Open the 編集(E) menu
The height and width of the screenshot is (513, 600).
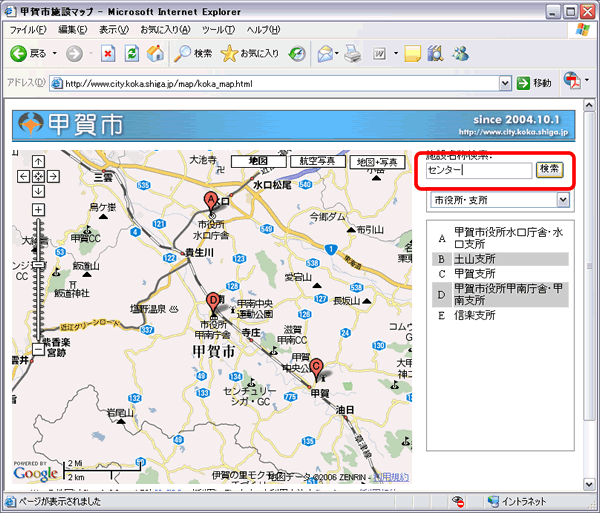point(73,30)
